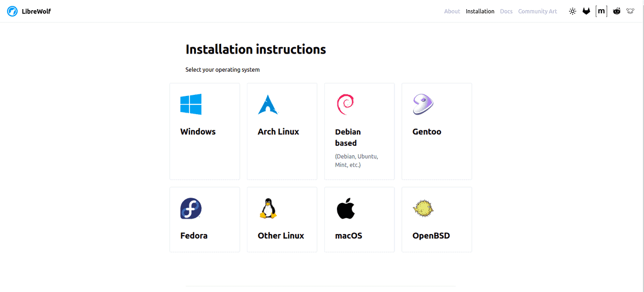Choose the OpenBSD label
The image size is (644, 292).
[x=431, y=236]
